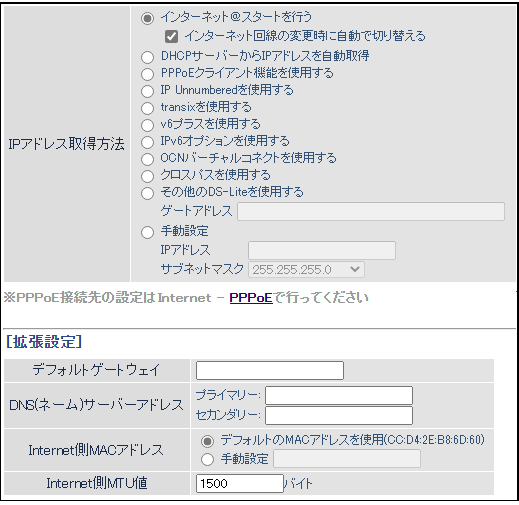This screenshot has width=519, height=505.
Task: Select デフォルトのMACアドレスを使用 radio button
Action: [207, 441]
